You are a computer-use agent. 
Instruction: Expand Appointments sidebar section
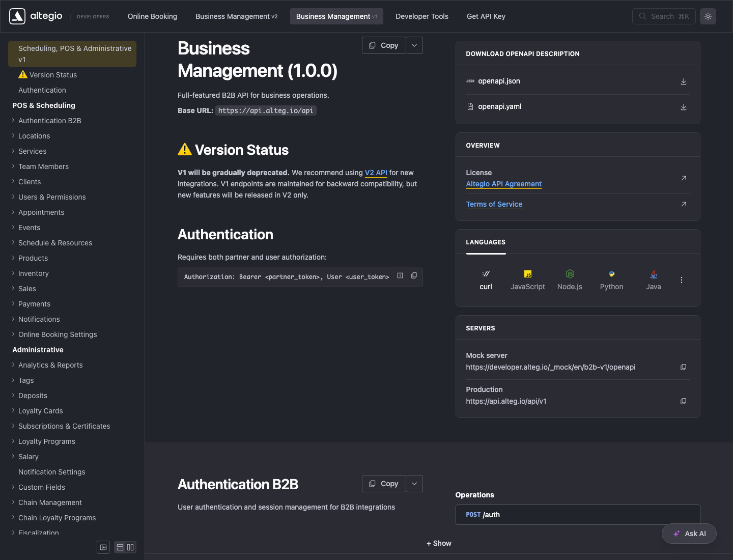[41, 212]
